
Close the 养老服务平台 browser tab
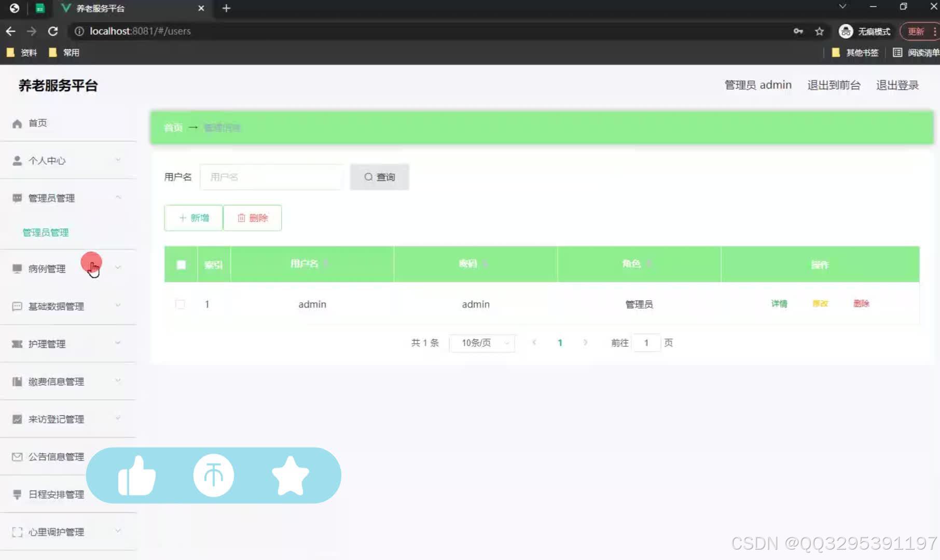pyautogui.click(x=201, y=8)
